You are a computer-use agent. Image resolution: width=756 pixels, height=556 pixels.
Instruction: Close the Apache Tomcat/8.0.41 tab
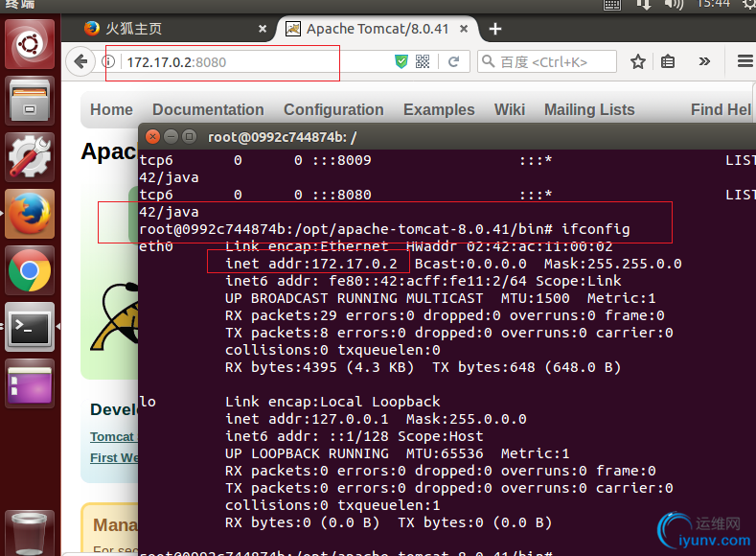tap(464, 29)
